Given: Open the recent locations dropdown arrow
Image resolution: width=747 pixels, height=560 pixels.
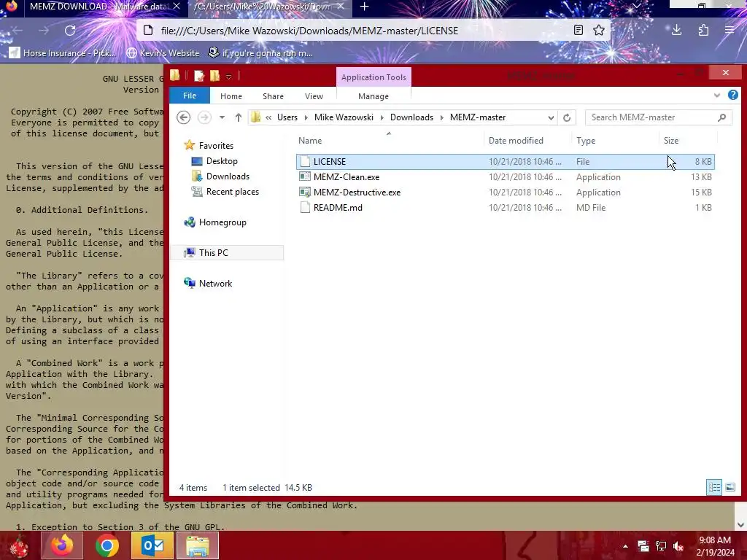Looking at the screenshot, I should click(222, 117).
